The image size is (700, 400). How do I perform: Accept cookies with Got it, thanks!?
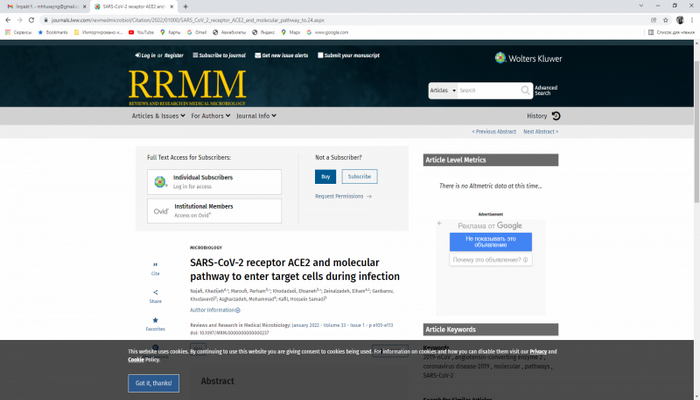[154, 383]
